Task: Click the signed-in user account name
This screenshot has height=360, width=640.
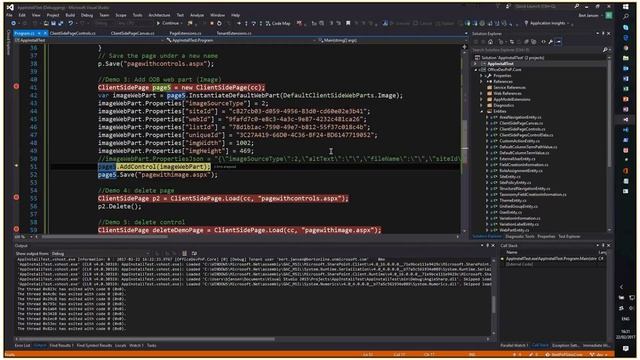Action: pos(588,16)
